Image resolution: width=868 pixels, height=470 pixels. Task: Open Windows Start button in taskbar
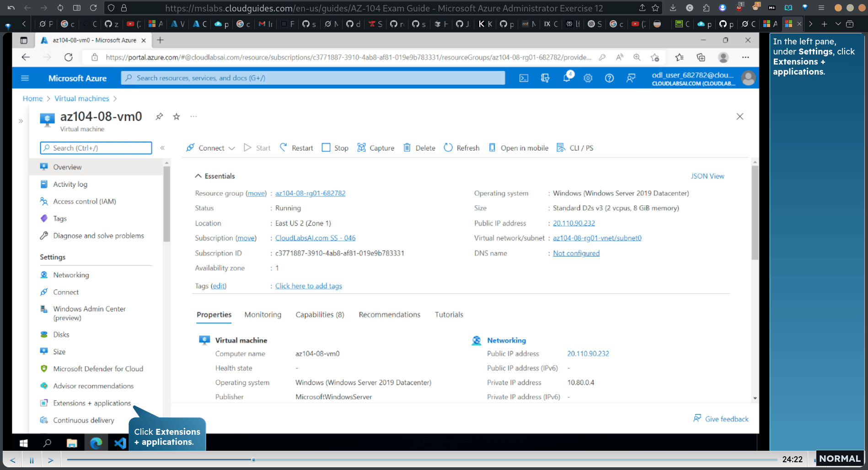[x=24, y=443]
